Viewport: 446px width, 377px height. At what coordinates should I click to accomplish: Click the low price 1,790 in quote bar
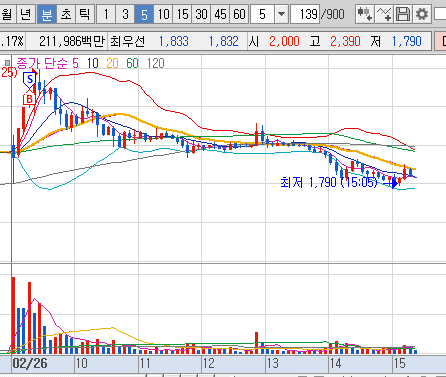coord(407,41)
